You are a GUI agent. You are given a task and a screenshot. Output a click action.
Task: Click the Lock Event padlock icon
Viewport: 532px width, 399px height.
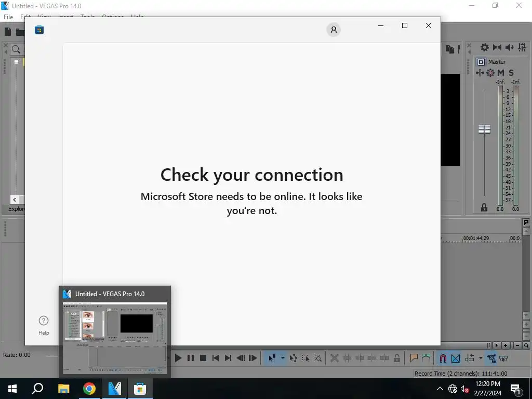coord(396,358)
